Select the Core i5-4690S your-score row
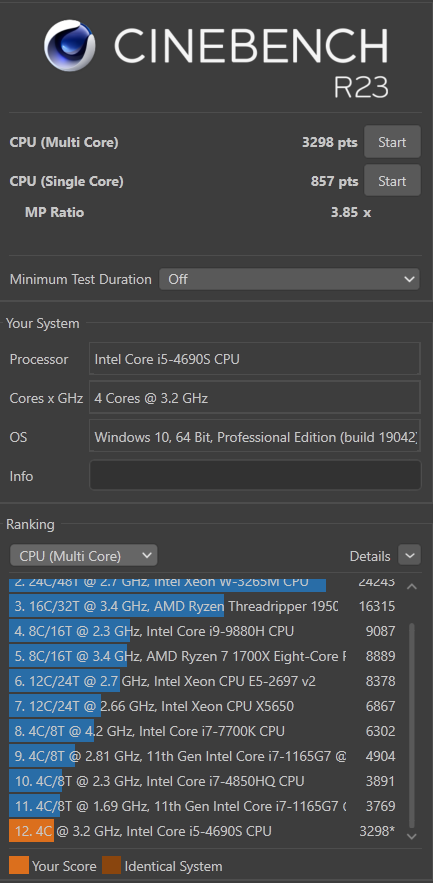The image size is (433, 883). tap(203, 831)
